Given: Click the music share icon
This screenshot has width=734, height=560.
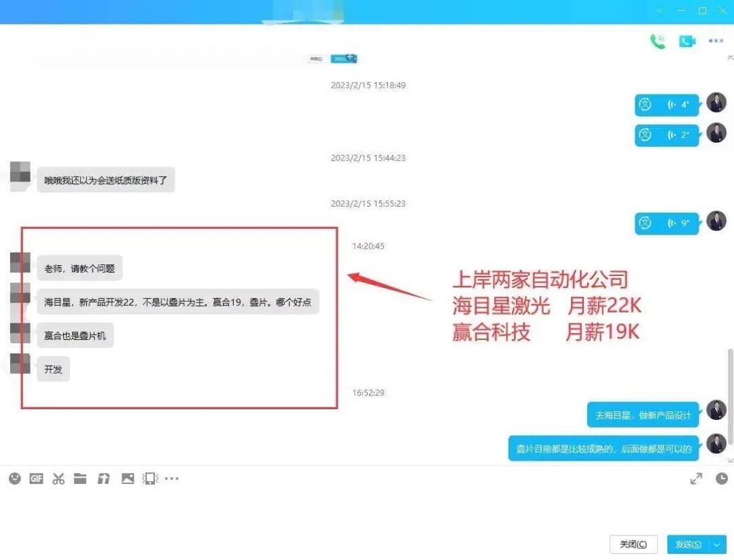Looking at the screenshot, I should [103, 478].
